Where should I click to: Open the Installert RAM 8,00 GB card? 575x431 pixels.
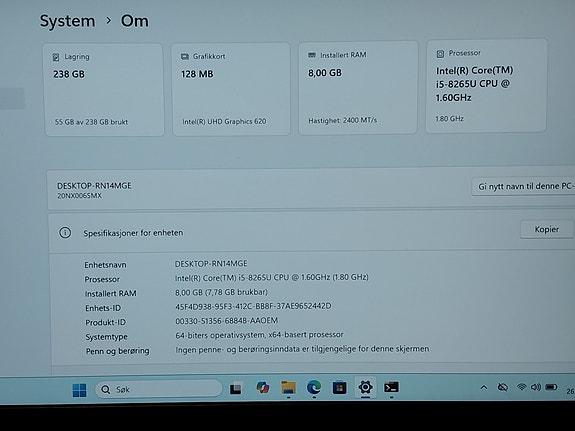coord(358,88)
